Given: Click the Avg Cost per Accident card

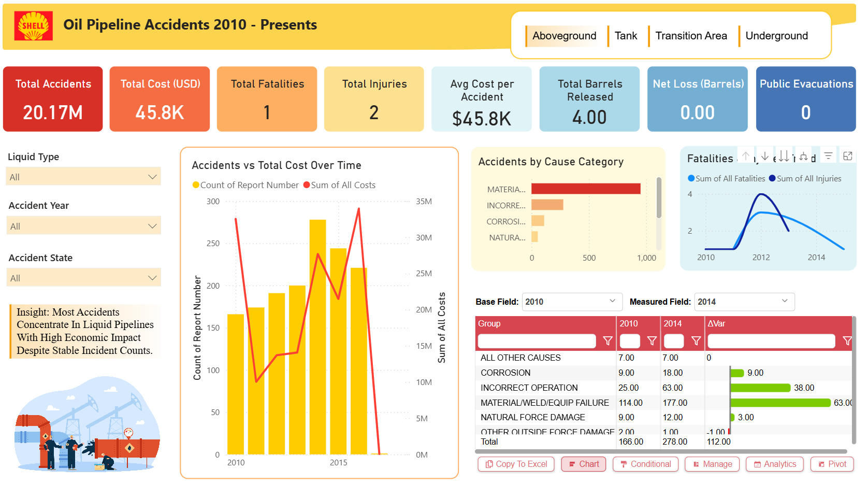Looking at the screenshot, I should pos(482,99).
